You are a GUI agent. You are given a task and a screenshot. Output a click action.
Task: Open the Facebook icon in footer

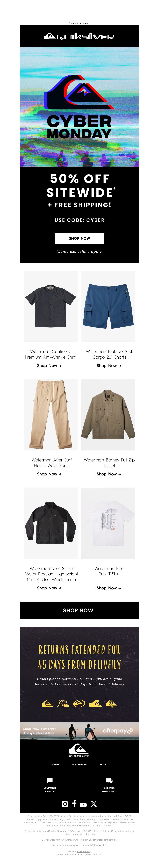coord(74,803)
